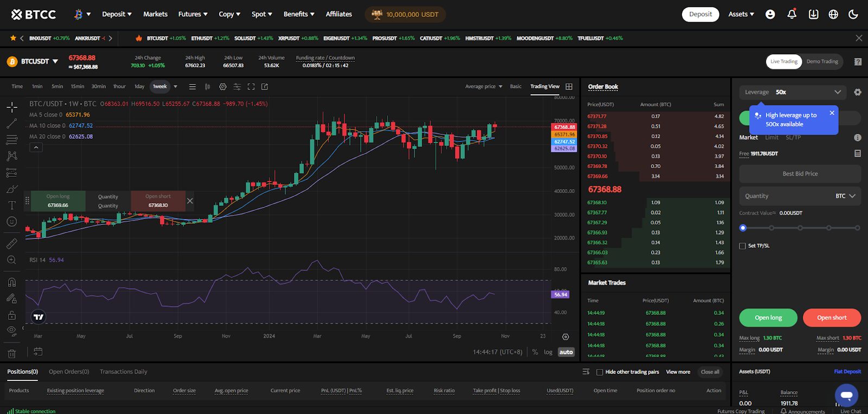Screen dimensions: 868x414
Task: Switch to Demo Trading mode
Action: pos(822,61)
